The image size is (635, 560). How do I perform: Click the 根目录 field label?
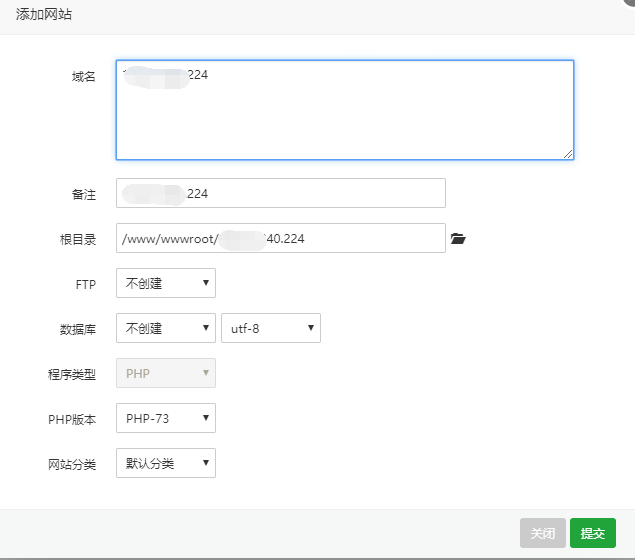[x=77, y=239]
